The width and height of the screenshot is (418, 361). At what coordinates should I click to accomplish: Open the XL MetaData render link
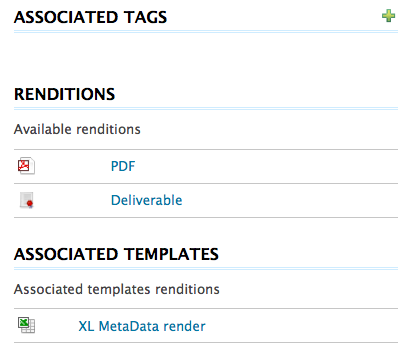142,326
